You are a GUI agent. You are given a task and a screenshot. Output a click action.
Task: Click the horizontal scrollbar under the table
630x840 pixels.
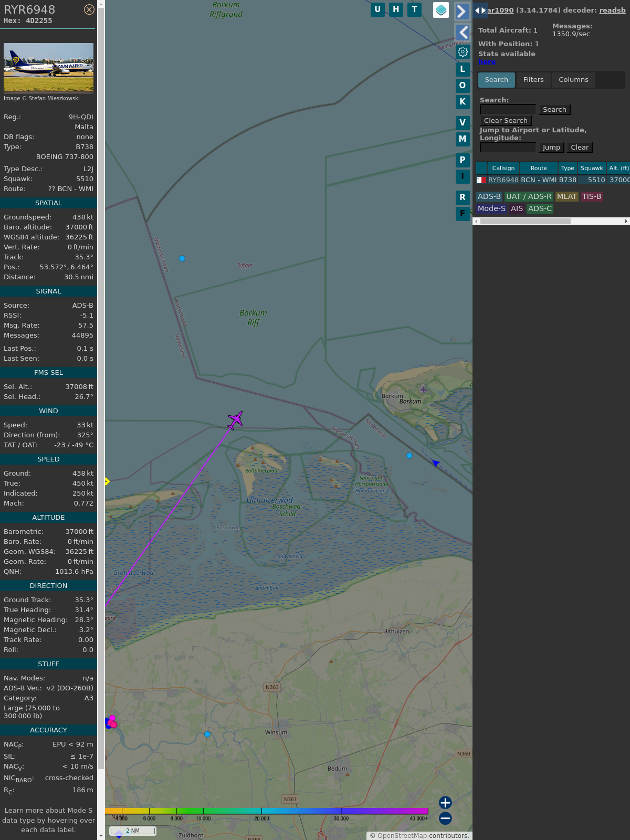tap(525, 222)
